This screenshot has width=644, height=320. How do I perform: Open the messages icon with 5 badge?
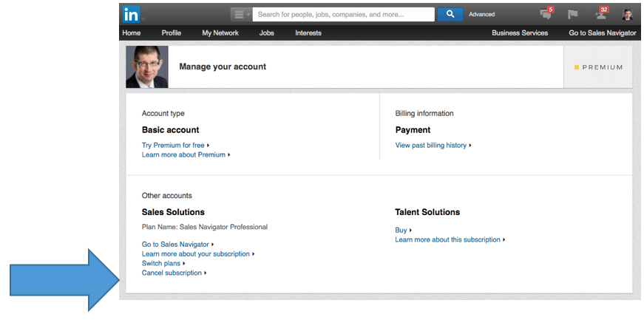coord(546,13)
